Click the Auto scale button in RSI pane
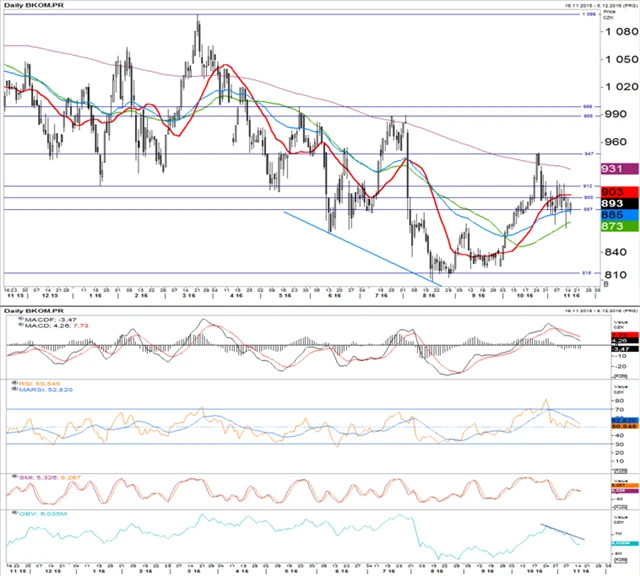This screenshot has width=640, height=576. 620,471
